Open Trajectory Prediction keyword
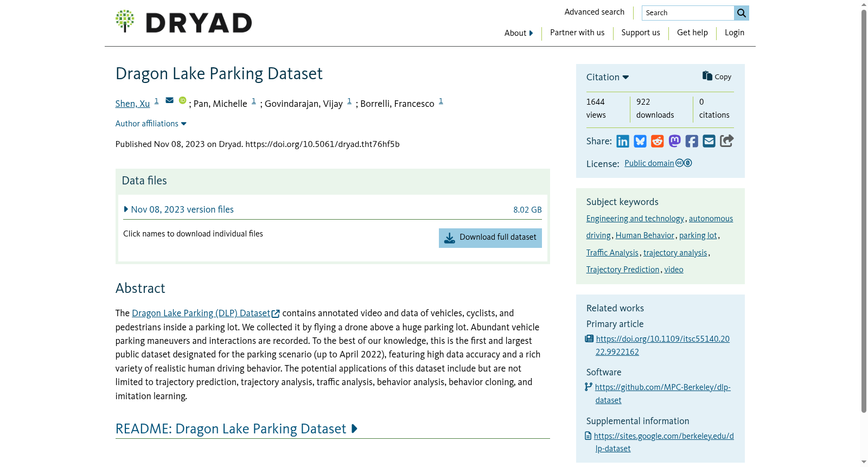The height and width of the screenshot is (467, 868). [623, 270]
